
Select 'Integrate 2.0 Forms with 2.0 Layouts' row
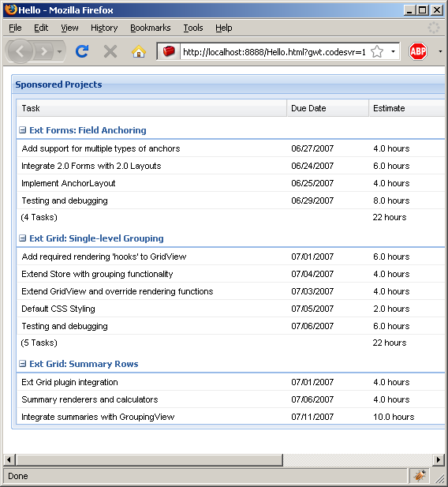point(230,166)
